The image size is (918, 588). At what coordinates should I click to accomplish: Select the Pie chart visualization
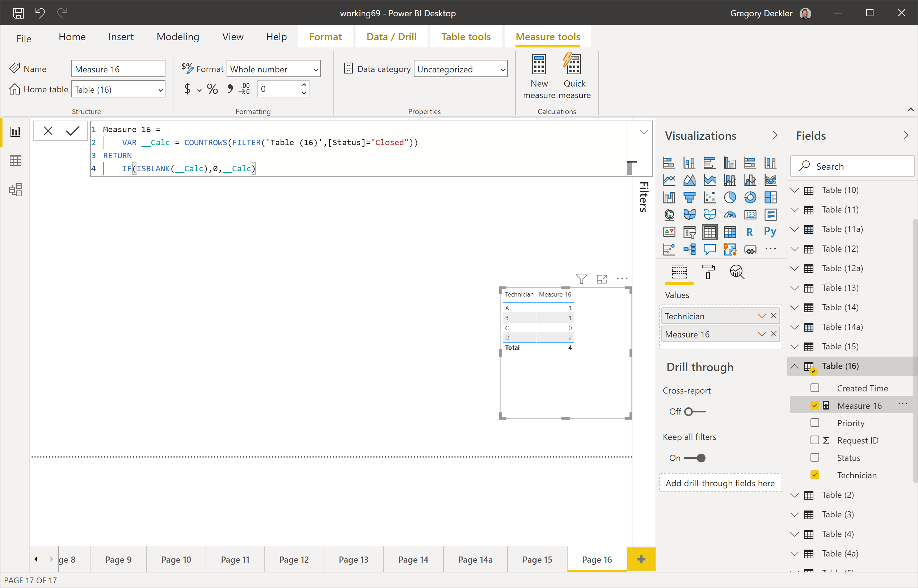pyautogui.click(x=730, y=197)
